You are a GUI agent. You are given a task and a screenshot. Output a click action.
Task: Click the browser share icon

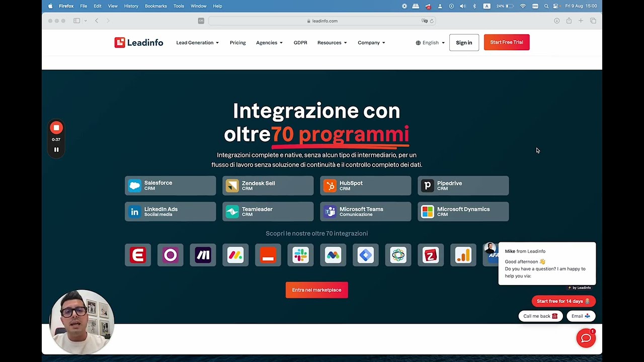coord(569,21)
